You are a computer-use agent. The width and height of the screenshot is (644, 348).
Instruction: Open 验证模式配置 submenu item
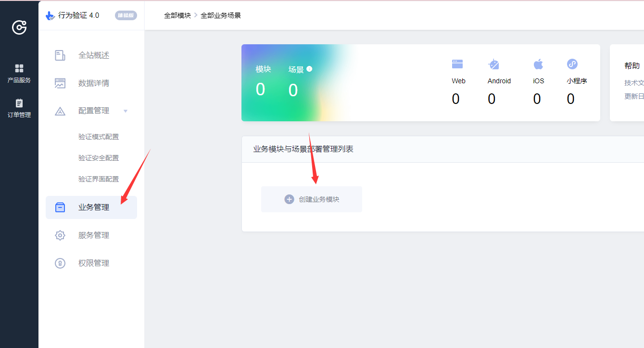point(99,137)
